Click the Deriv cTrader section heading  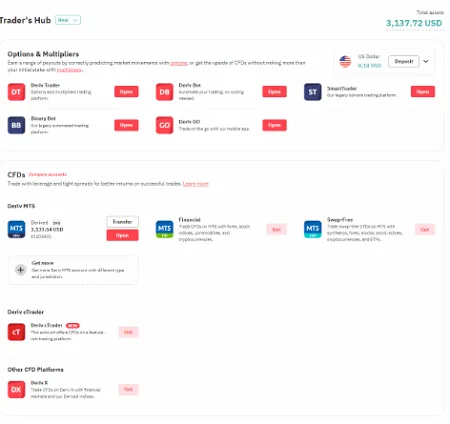coord(25,312)
